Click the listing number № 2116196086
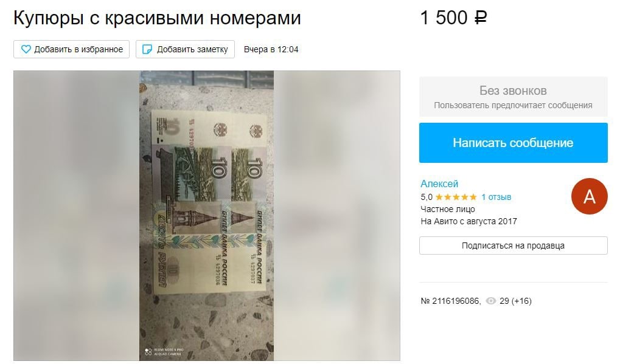The width and height of the screenshot is (634, 364). coord(450,301)
